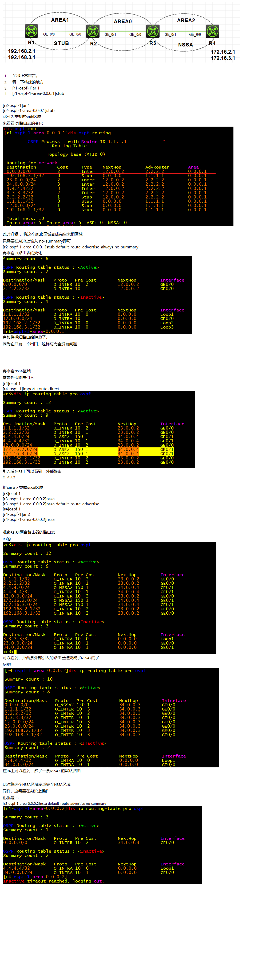Click the line '引入后在R3上可以看到，外部路由'
274x980 pixels.
32,471
